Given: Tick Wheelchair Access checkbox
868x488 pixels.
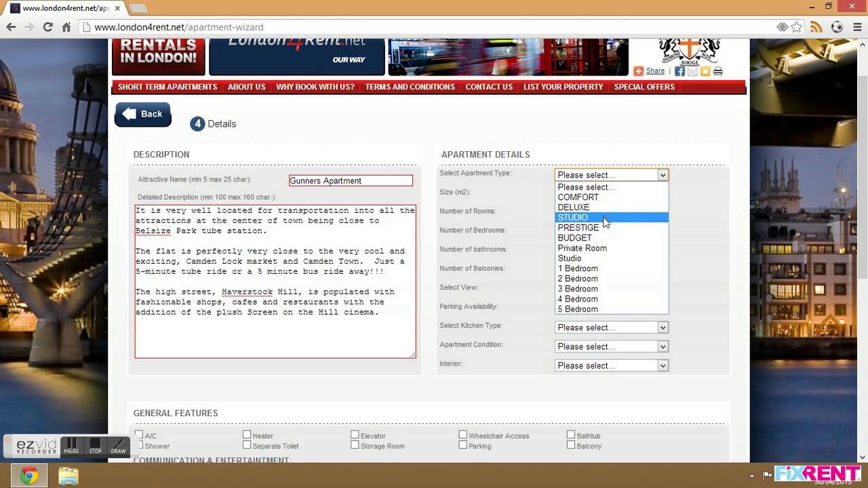Looking at the screenshot, I should (462, 435).
